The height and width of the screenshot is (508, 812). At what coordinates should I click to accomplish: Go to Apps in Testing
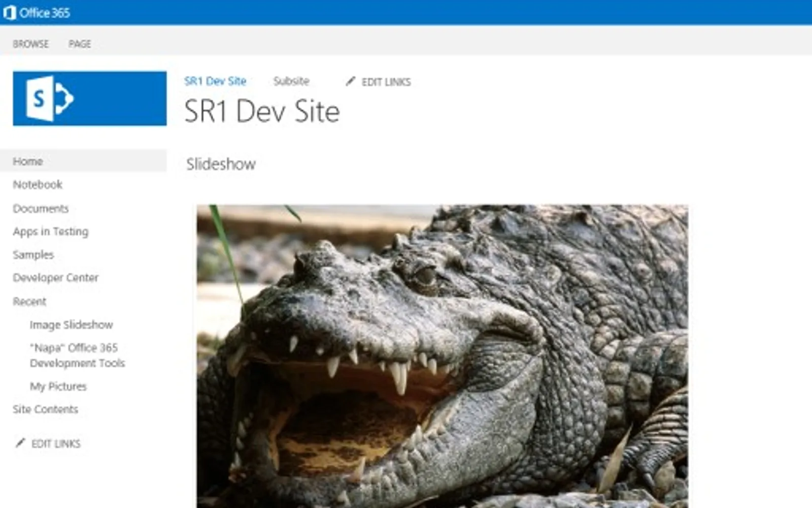click(51, 232)
